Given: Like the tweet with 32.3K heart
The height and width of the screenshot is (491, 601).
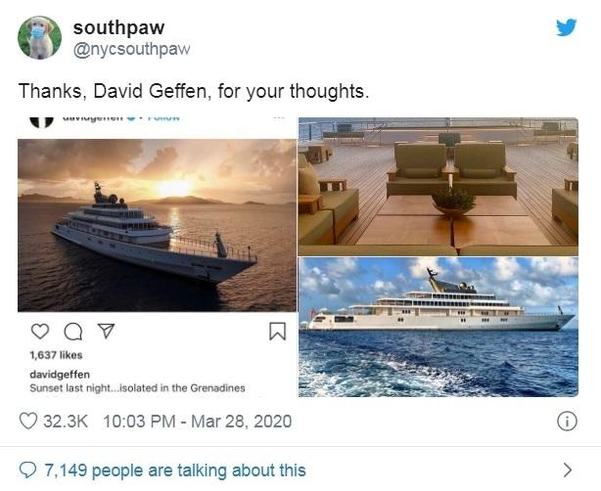Looking at the screenshot, I should [28, 421].
